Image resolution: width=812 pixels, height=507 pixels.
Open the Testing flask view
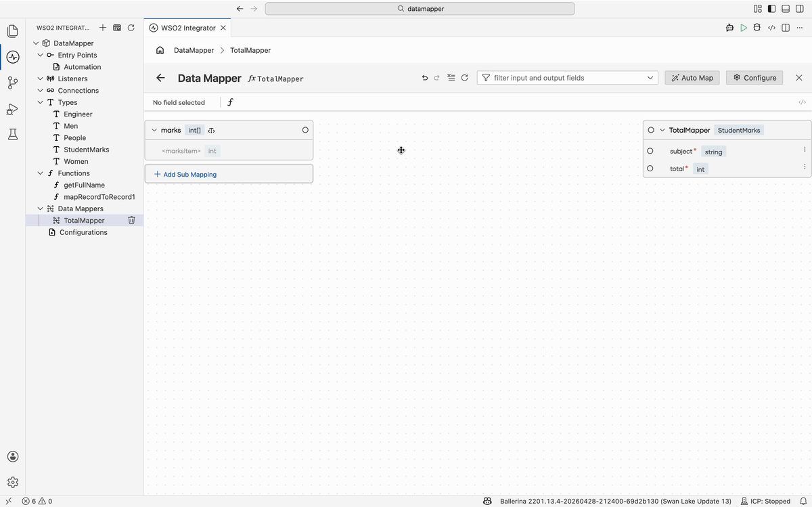pyautogui.click(x=12, y=135)
